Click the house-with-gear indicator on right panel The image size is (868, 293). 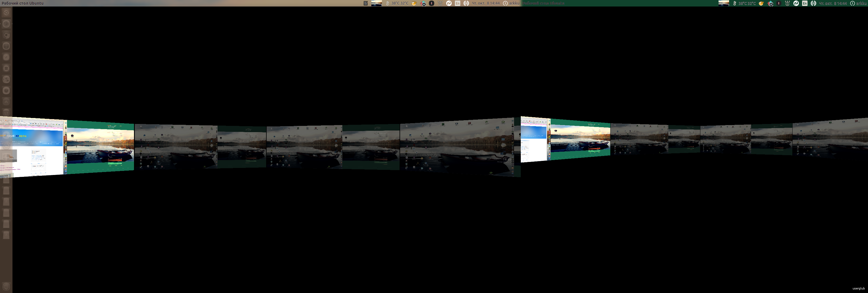pyautogui.click(x=770, y=3)
